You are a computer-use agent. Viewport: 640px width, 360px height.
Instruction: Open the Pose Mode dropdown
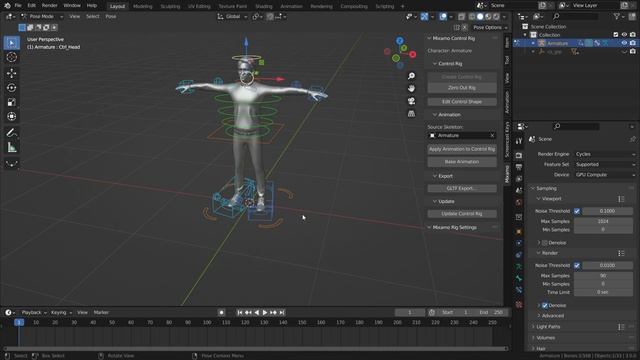pyautogui.click(x=41, y=16)
